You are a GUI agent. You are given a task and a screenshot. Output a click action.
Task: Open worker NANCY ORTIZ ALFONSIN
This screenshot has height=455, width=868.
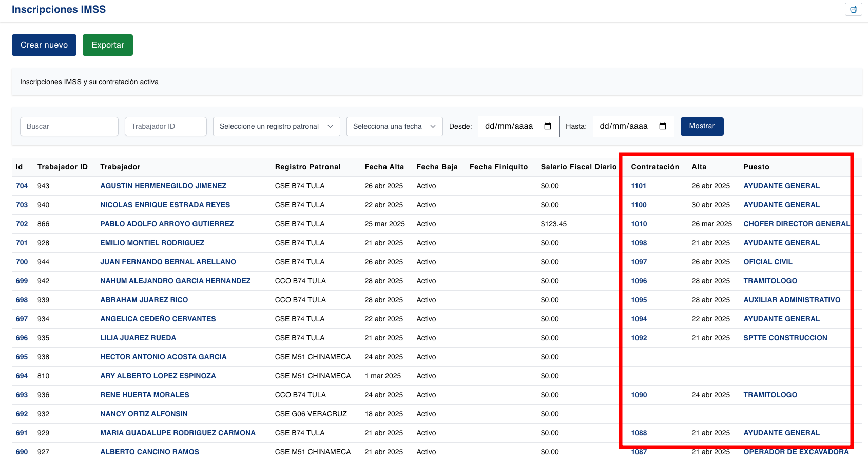144,414
